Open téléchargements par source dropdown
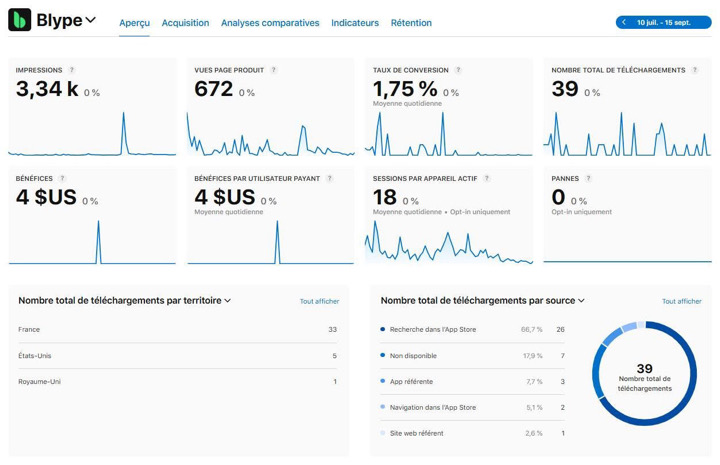 click(x=581, y=300)
